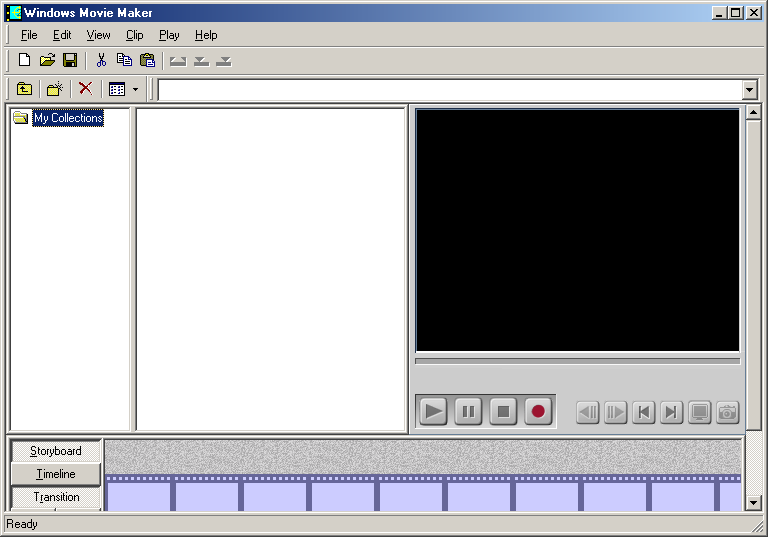Paste using the clipboard icon
The image size is (768, 538).
point(147,60)
